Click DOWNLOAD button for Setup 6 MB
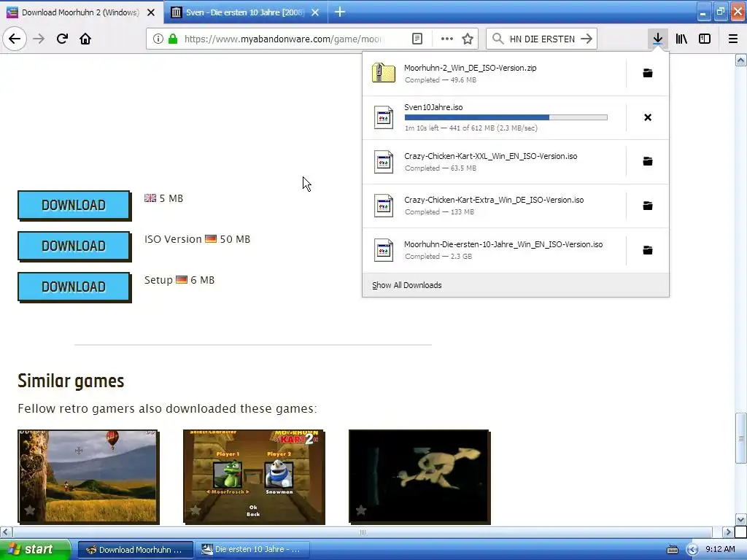This screenshot has width=747, height=560. [x=74, y=287]
